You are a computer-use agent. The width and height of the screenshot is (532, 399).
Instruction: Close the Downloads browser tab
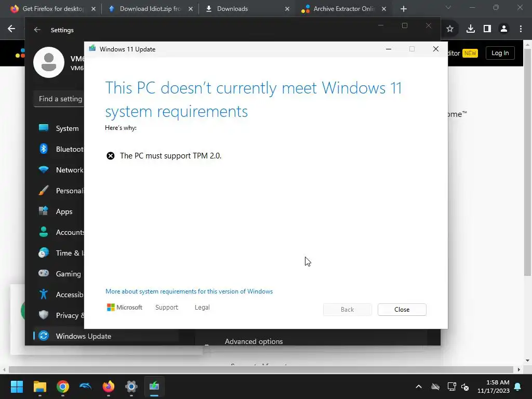287,9
